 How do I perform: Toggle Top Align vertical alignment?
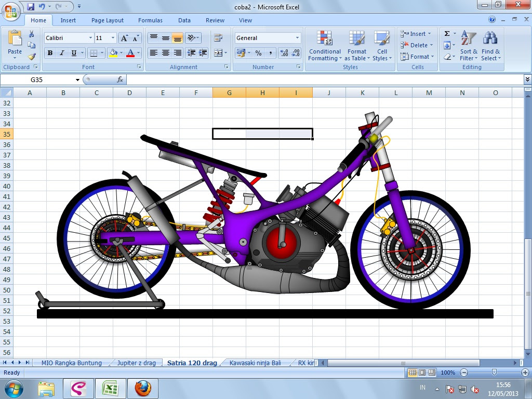pos(154,38)
